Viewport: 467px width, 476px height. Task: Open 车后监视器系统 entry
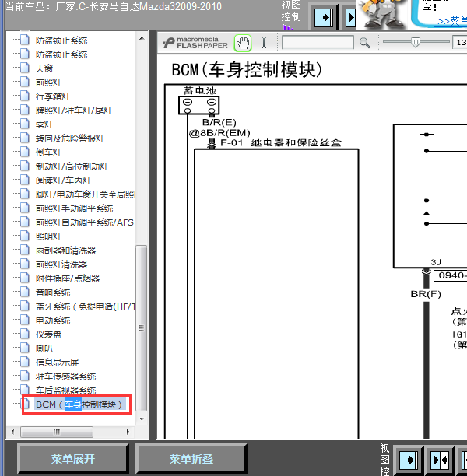pos(65,390)
